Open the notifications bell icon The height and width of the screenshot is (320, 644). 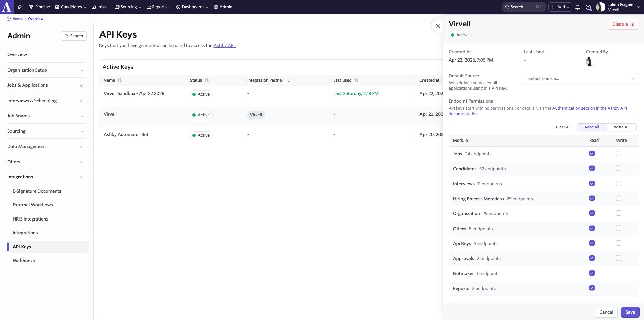pyautogui.click(x=577, y=7)
